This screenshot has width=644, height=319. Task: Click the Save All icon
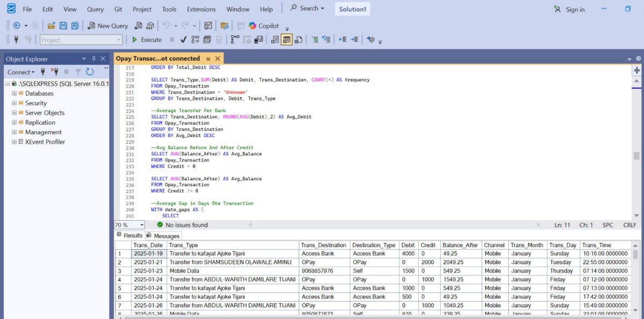click(75, 26)
